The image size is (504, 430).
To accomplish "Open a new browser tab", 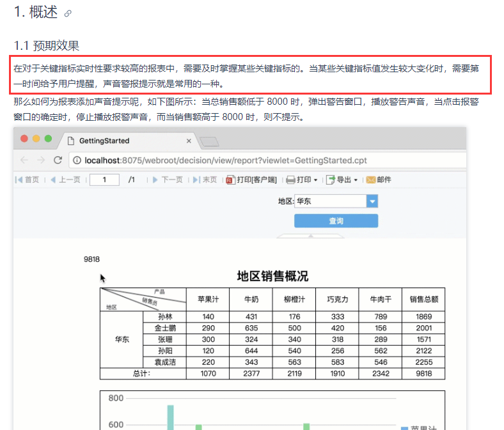I will (x=209, y=141).
